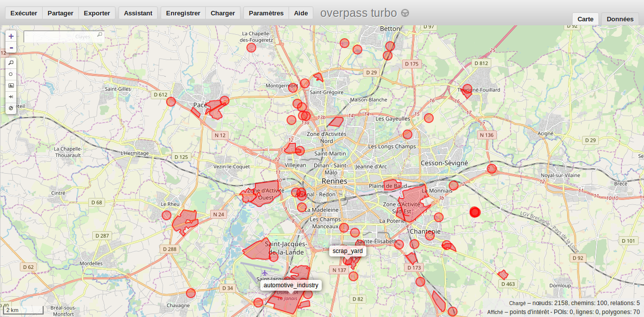Open the Partager dialog
Viewport: 644px width, 317px height.
(x=60, y=13)
